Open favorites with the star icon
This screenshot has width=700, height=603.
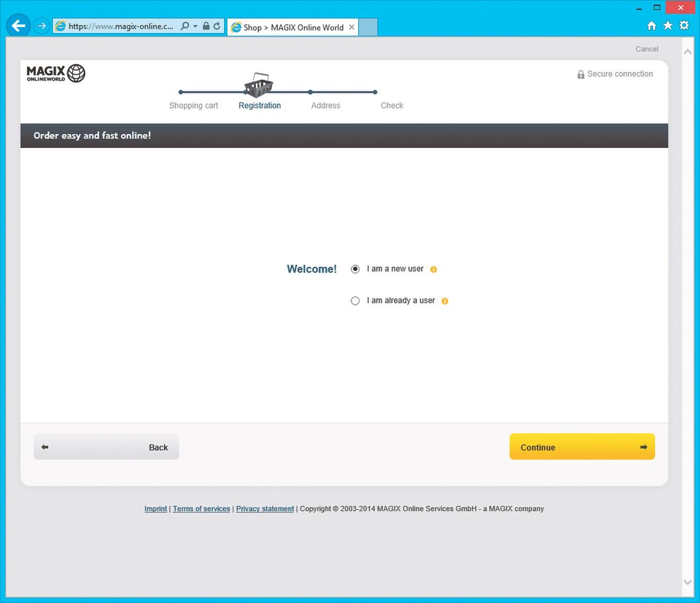668,25
